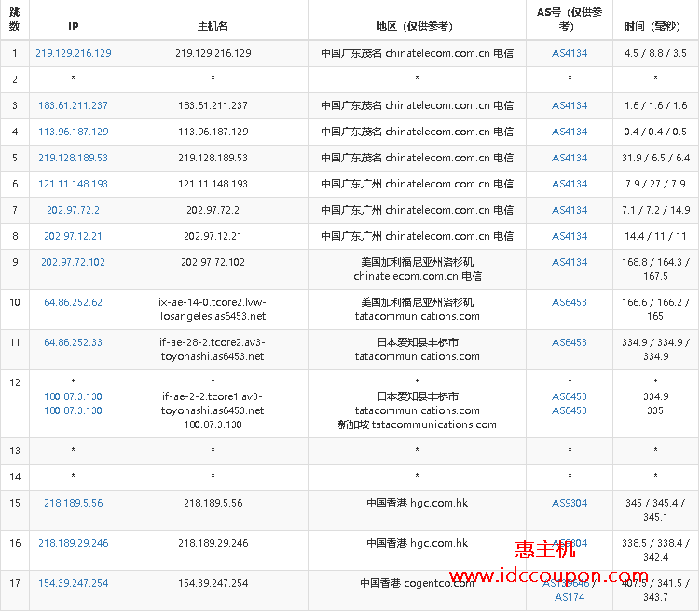The image size is (700, 611).
Task: Click the 219.128.189.53 IP link
Action: tap(73, 158)
